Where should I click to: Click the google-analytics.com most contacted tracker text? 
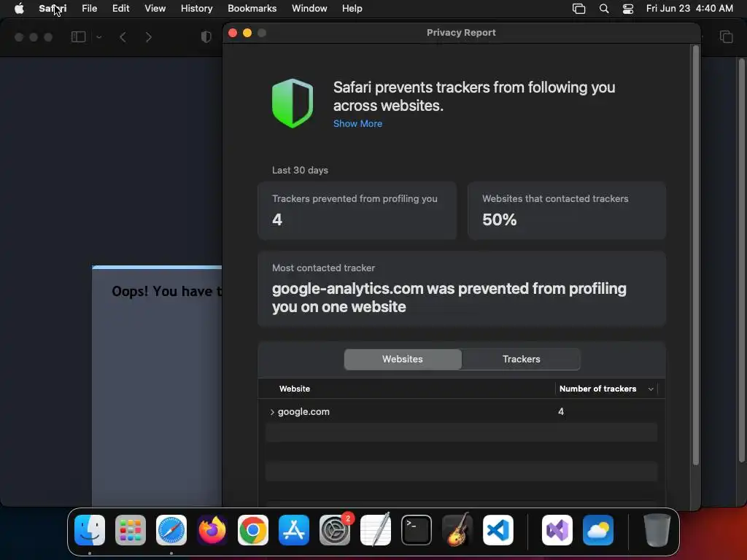coord(449,297)
